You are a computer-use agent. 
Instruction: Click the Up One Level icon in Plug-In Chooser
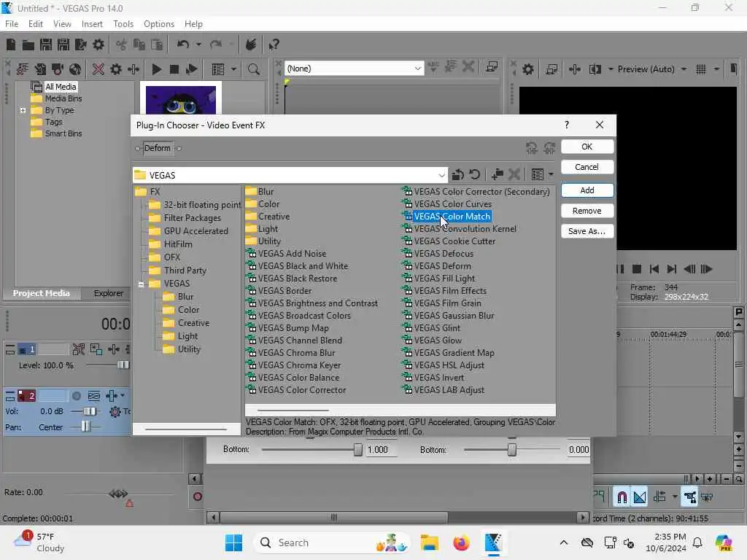457,175
